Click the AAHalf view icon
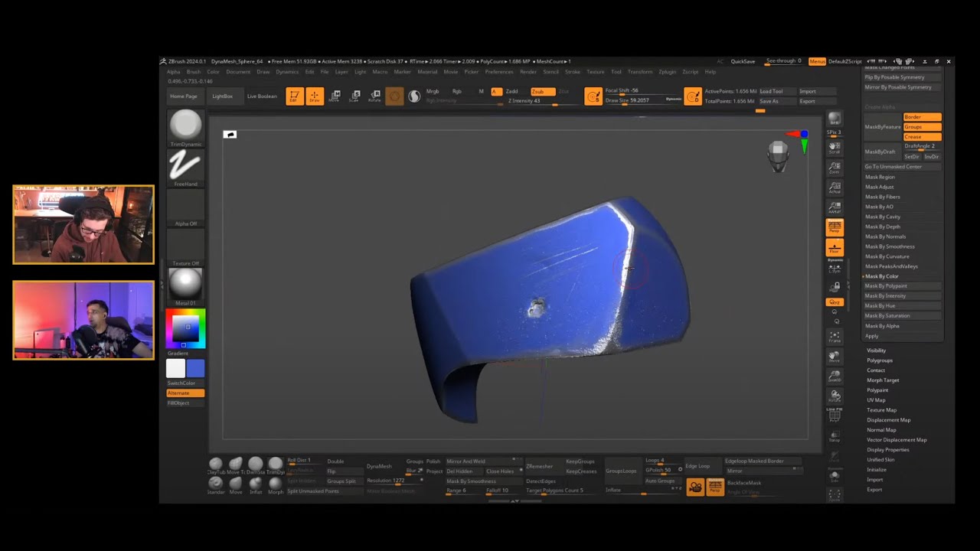Image resolution: width=980 pixels, height=551 pixels. (835, 207)
